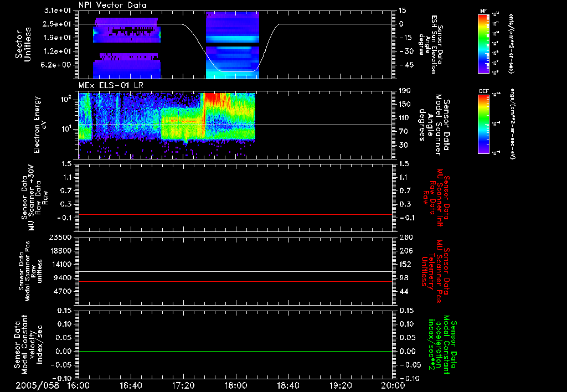Click the "14100" scanner position tick label
The image size is (567, 392).
(60, 264)
